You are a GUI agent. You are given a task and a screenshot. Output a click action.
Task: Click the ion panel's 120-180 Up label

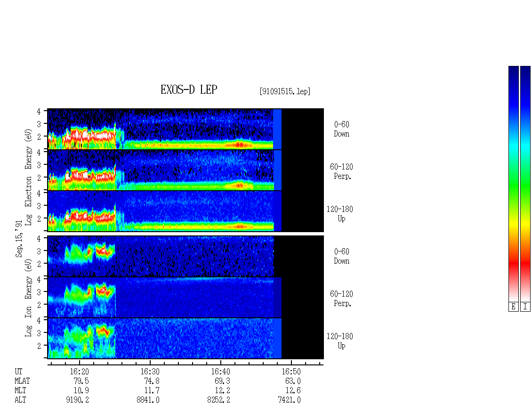[x=340, y=341]
